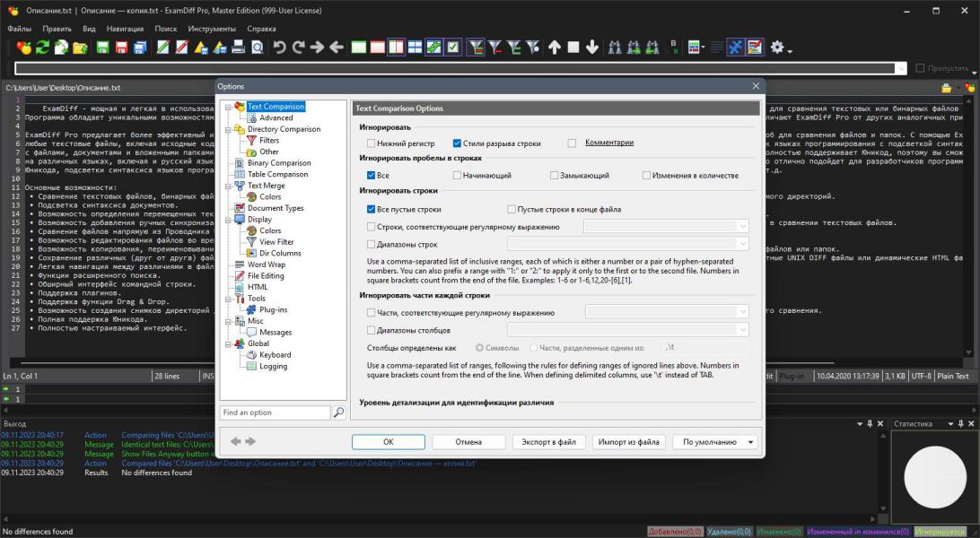Click the Compare (cherries) toolbar icon

(x=23, y=48)
